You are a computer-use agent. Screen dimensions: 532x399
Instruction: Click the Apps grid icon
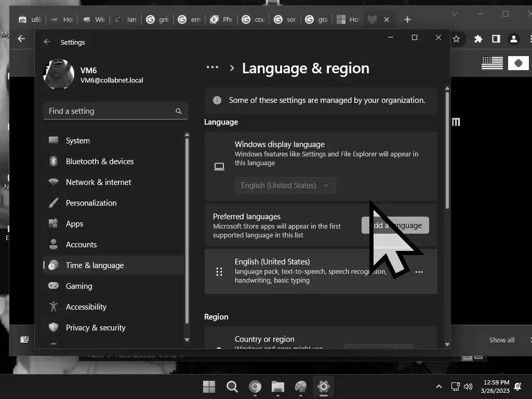tap(54, 223)
